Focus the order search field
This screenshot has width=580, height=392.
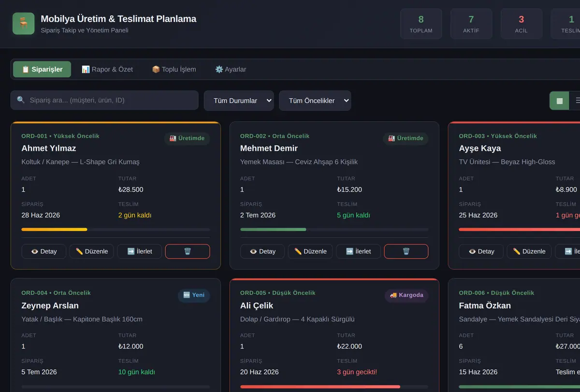104,100
